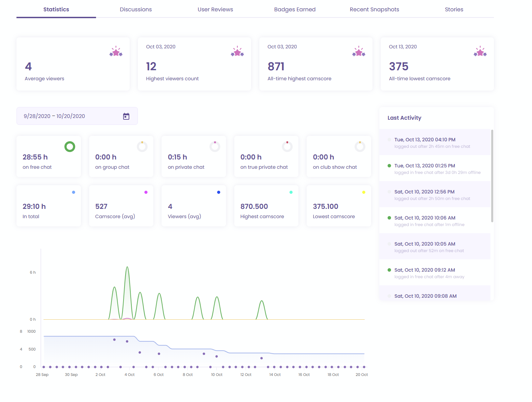Click the 0:15 h private chat value
This screenshot has width=532, height=402.
(x=177, y=157)
